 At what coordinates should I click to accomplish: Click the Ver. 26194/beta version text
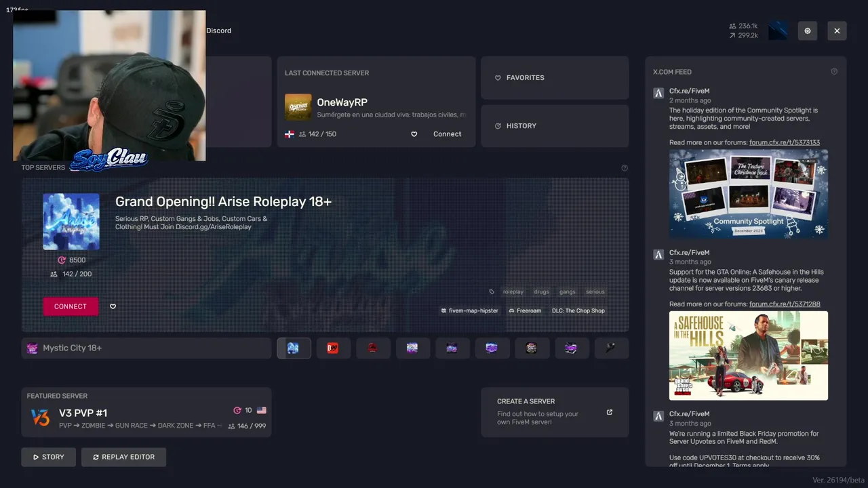[x=837, y=480]
